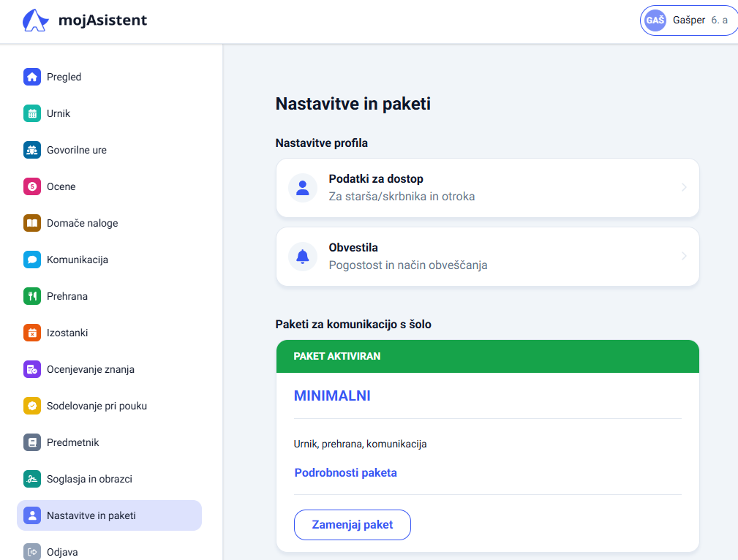Click mojAsistent brand name text
Screen dimensions: 738x560
tap(102, 20)
